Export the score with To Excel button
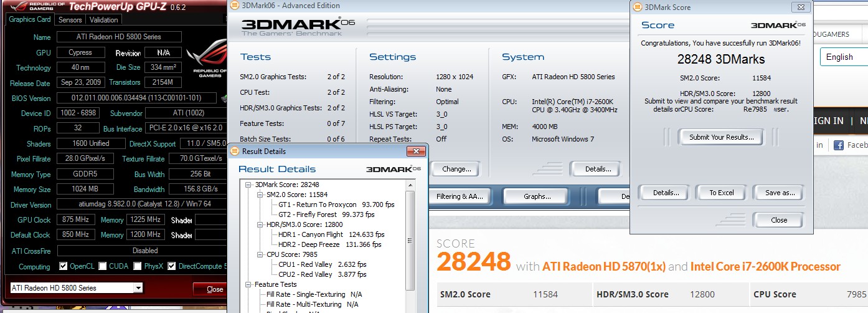 (x=721, y=193)
